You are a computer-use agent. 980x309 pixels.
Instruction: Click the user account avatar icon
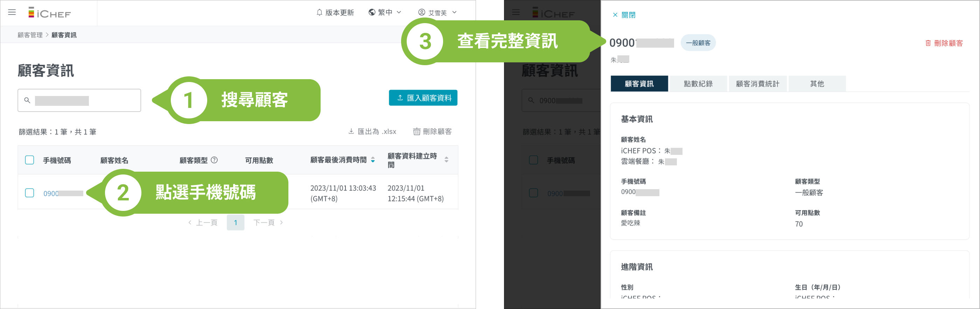(x=421, y=13)
